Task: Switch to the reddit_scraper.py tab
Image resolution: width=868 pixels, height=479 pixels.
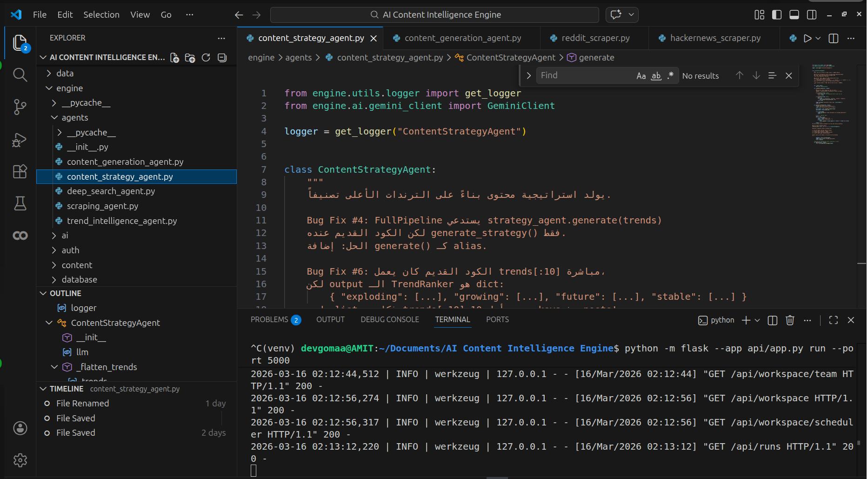Action: (x=595, y=38)
